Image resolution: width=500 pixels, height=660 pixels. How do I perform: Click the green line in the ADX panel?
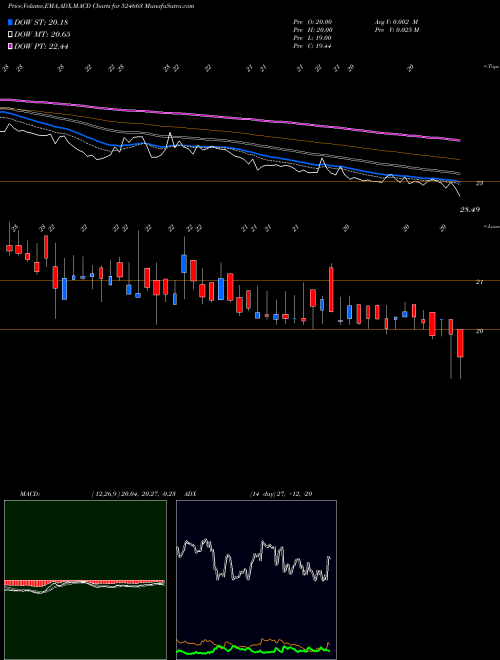pos(253,650)
